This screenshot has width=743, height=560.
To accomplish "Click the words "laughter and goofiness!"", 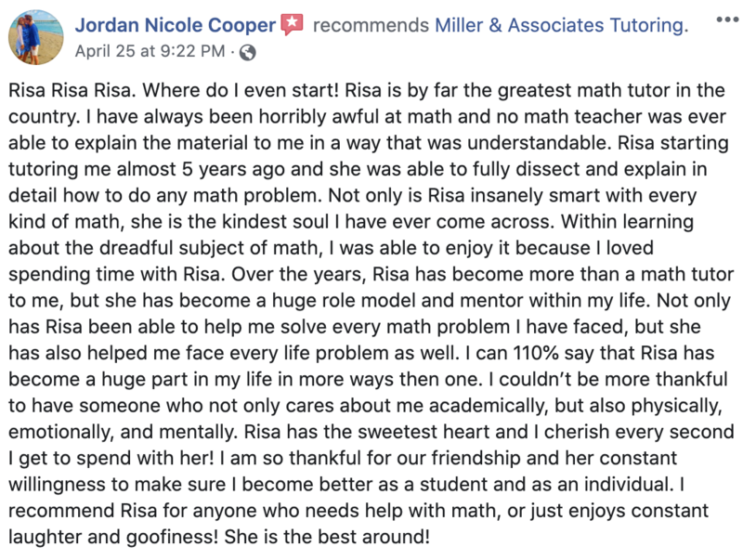I will point(113,538).
